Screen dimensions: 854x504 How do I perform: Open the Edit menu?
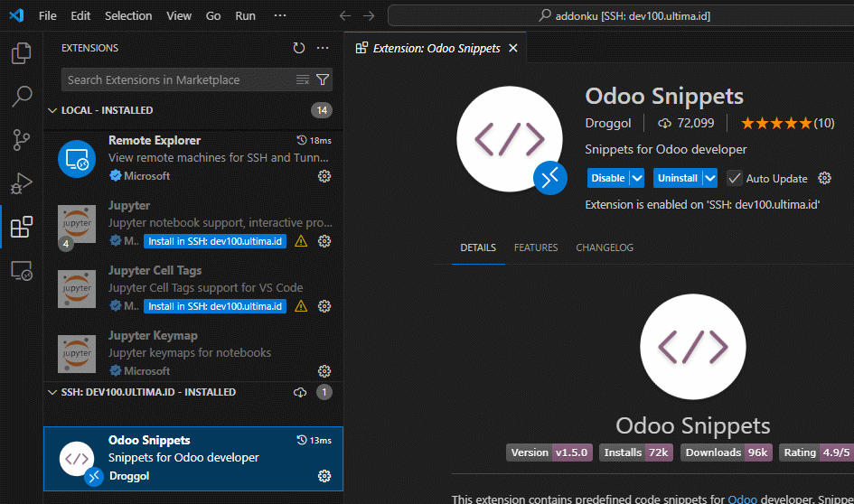[x=80, y=15]
